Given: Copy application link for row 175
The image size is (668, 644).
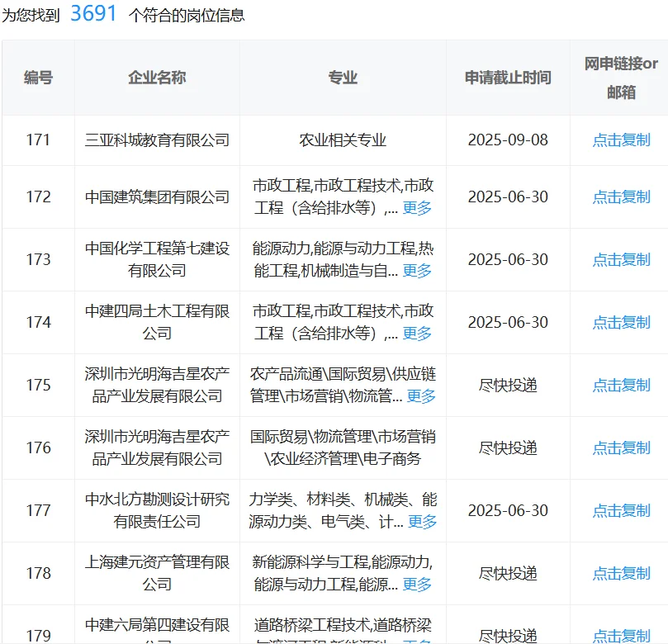Looking at the screenshot, I should pos(621,385).
